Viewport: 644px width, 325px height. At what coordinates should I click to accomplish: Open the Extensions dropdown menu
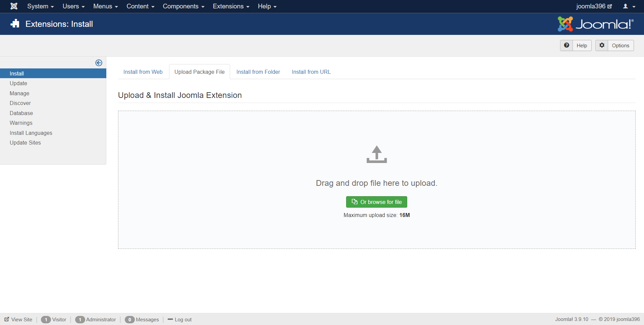(x=231, y=6)
